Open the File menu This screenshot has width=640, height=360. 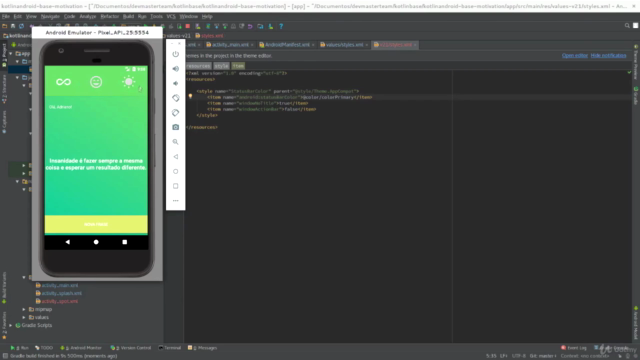click(x=6, y=16)
